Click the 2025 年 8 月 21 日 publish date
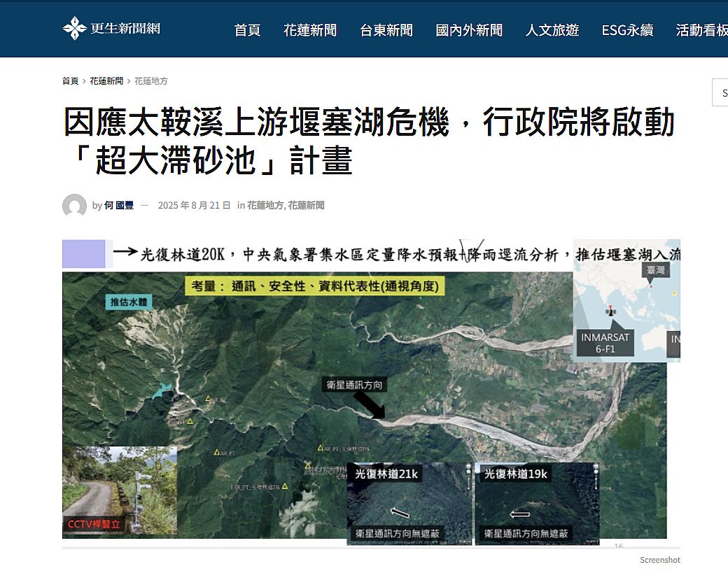Screen dimensions: 728x583 coord(194,206)
